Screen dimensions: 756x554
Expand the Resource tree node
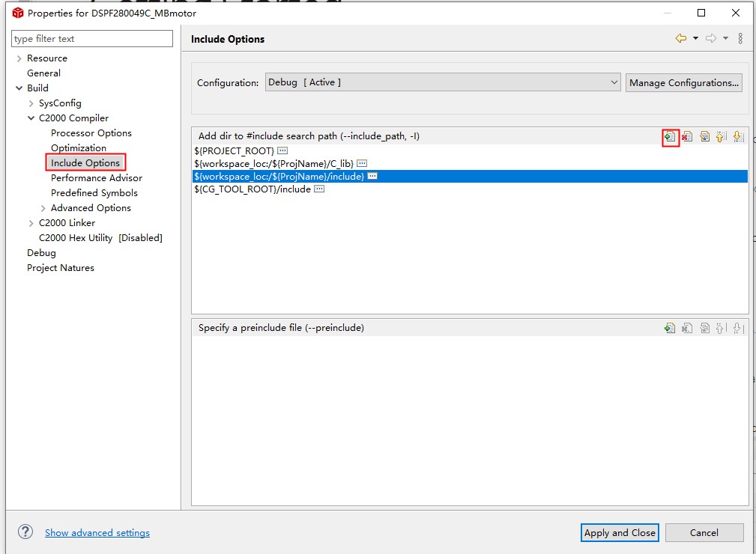pos(19,58)
